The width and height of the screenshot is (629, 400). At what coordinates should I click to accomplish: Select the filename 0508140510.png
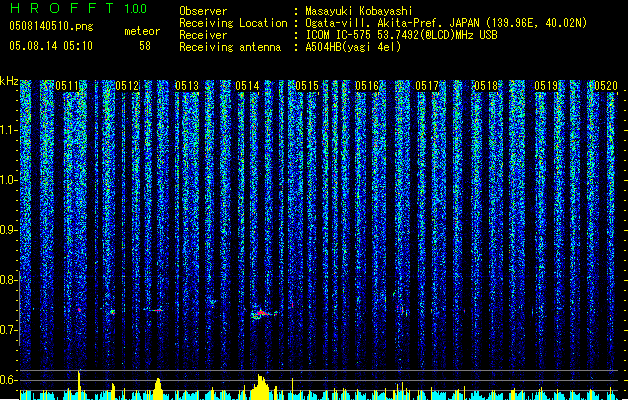click(51, 26)
